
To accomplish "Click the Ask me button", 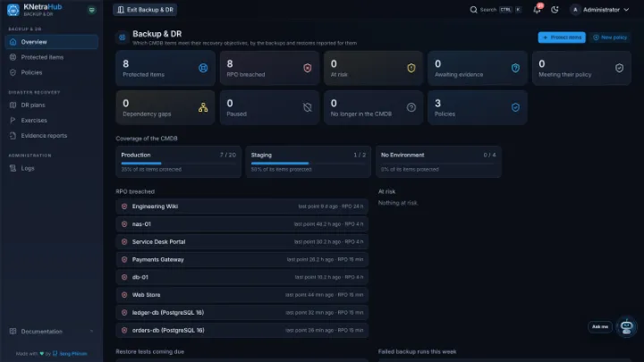I will point(600,327).
